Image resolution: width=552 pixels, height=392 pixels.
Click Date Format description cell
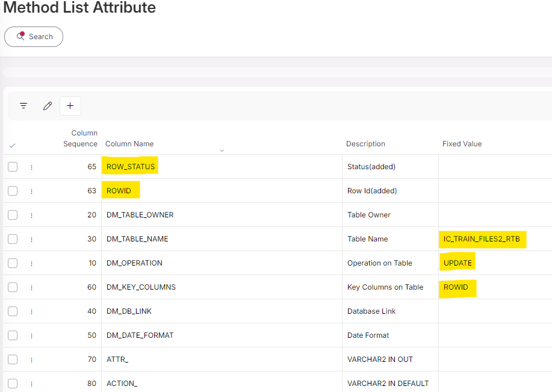click(x=391, y=335)
